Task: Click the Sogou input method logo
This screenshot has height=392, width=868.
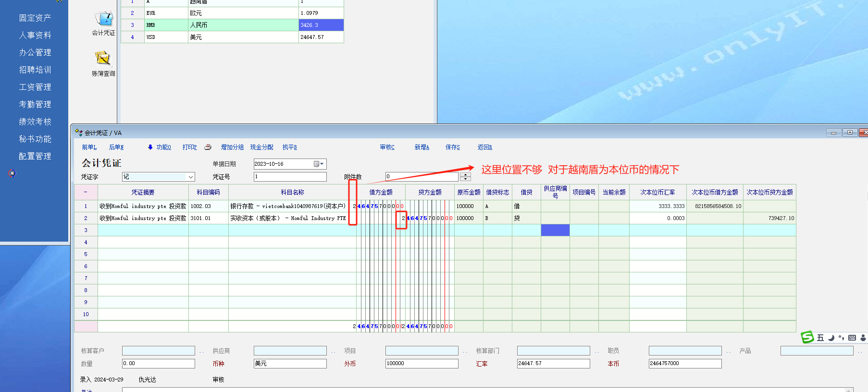Action: click(x=807, y=337)
